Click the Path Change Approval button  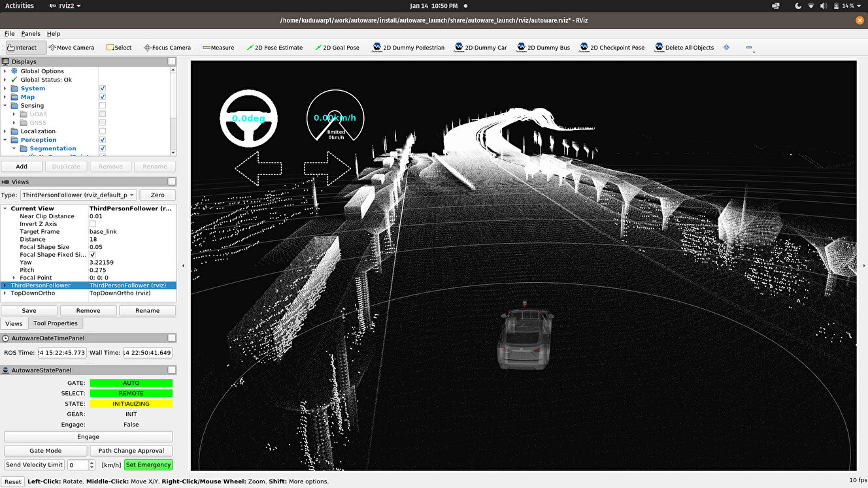[x=131, y=451]
